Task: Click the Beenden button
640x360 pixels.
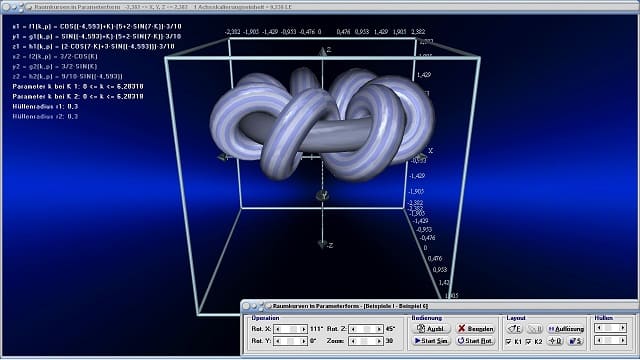Action: pos(476,329)
